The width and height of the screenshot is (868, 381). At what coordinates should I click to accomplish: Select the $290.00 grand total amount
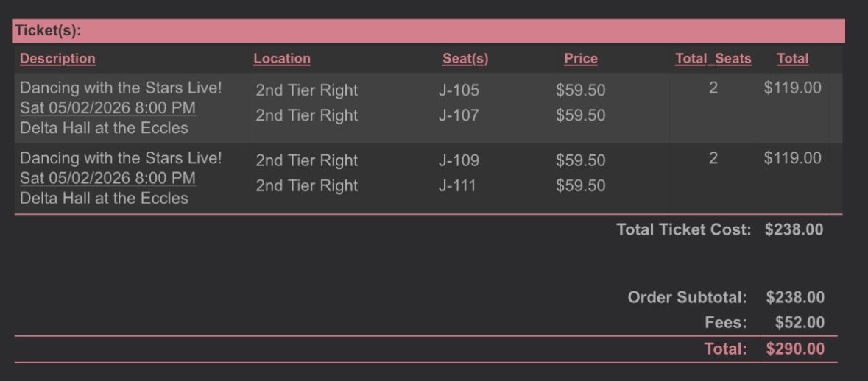click(795, 349)
